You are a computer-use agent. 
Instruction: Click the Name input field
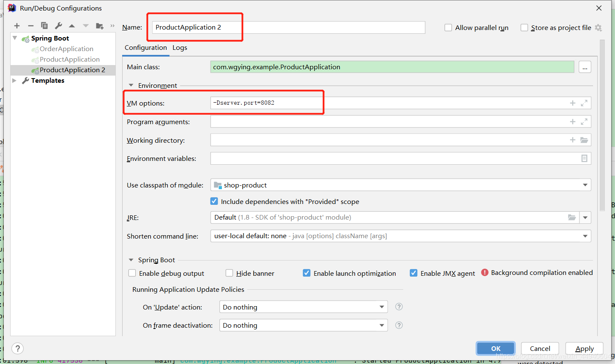[289, 27]
